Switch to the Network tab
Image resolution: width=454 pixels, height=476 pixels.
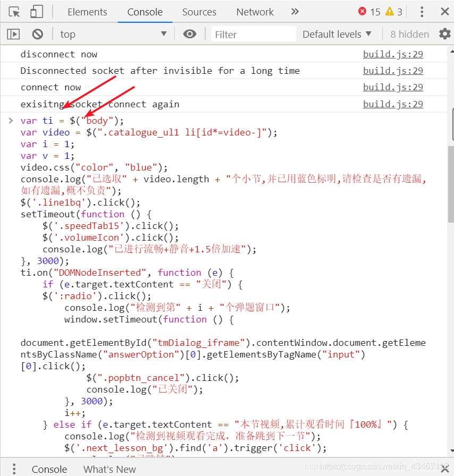[x=255, y=12]
